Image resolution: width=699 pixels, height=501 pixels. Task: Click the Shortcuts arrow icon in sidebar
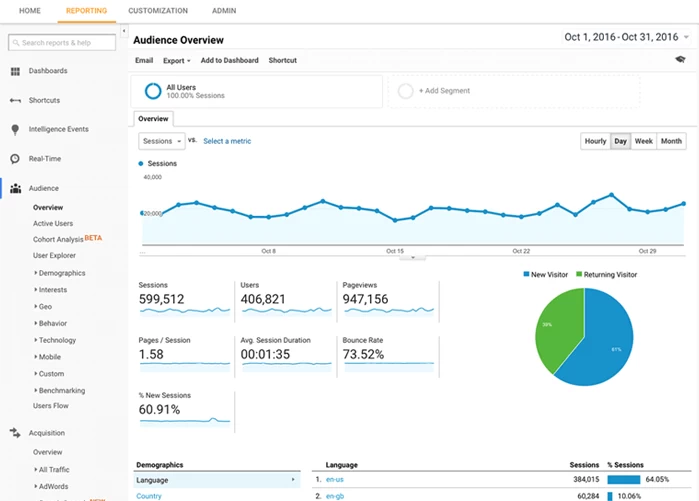pos(16,100)
